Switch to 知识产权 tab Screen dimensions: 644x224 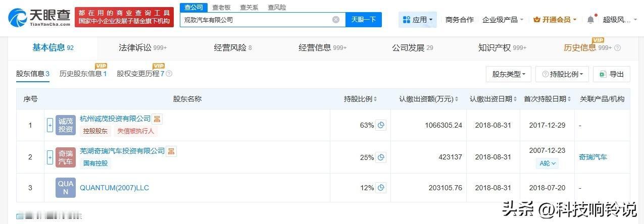tap(502, 47)
